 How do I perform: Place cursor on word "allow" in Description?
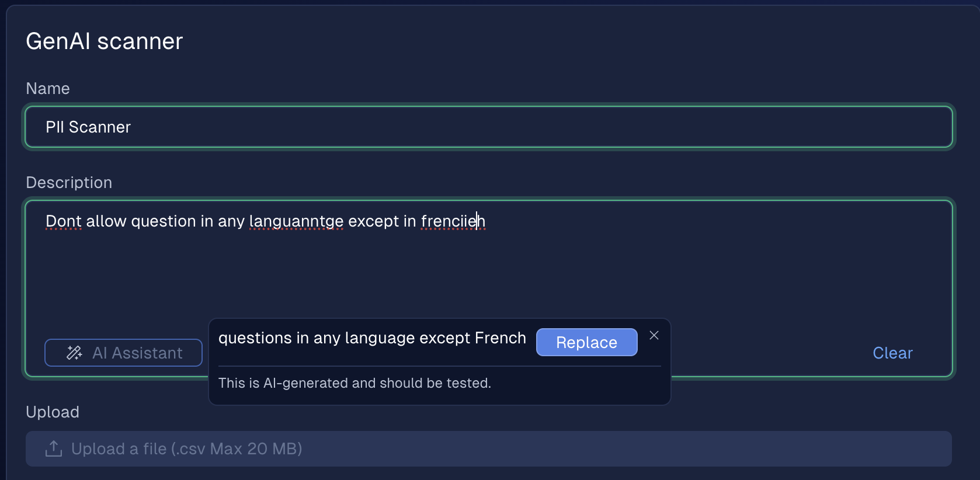106,221
